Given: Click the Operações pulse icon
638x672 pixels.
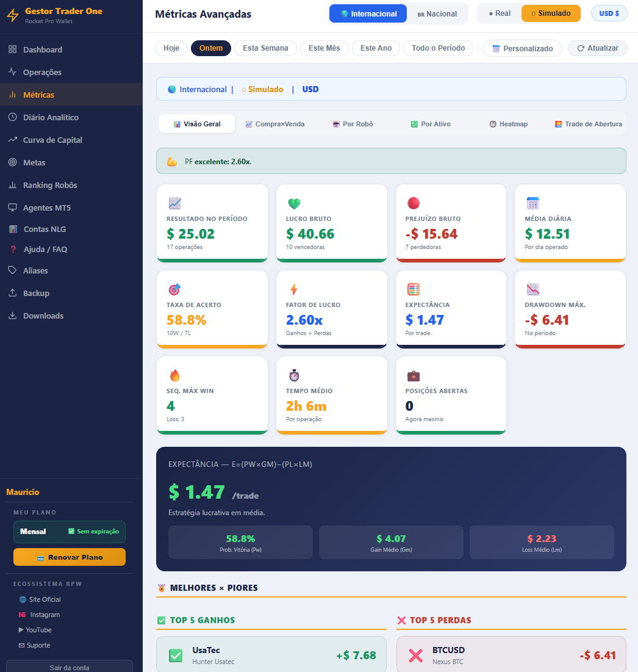Looking at the screenshot, I should coord(12,72).
